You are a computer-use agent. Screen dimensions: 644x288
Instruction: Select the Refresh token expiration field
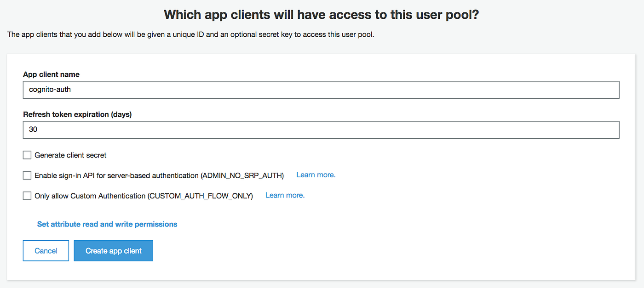(184, 130)
